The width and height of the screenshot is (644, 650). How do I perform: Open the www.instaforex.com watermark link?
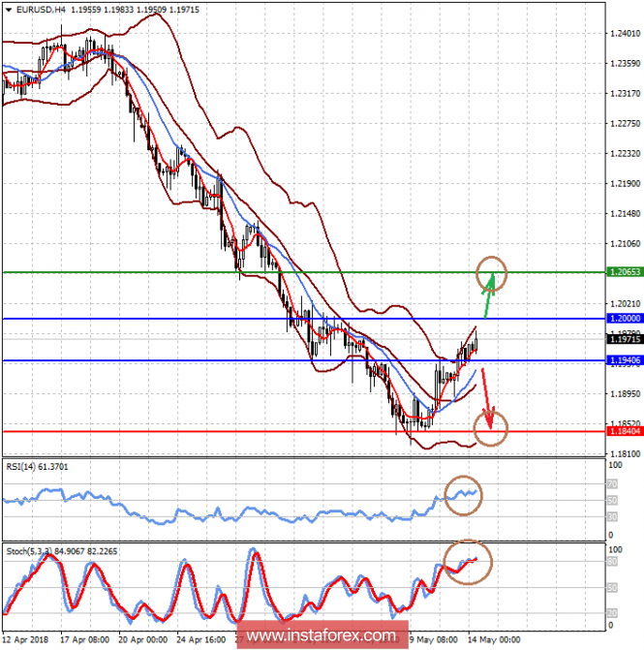(322, 635)
